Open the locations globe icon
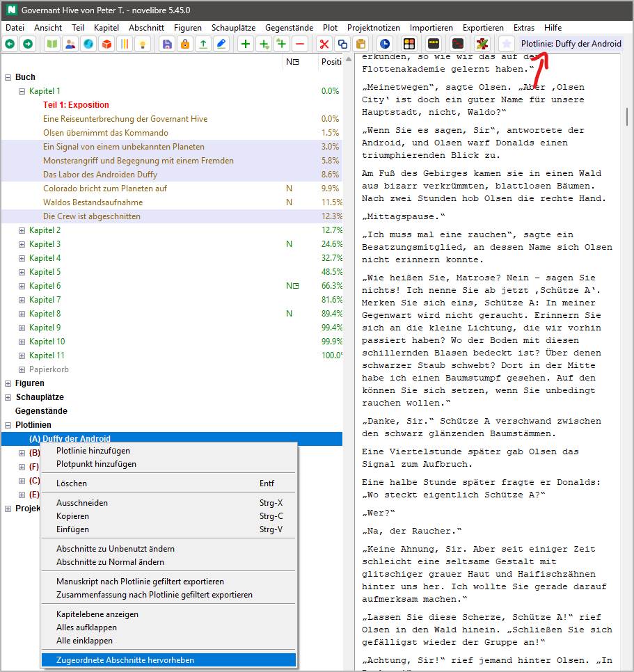Image resolution: width=634 pixels, height=672 pixels. [87, 43]
